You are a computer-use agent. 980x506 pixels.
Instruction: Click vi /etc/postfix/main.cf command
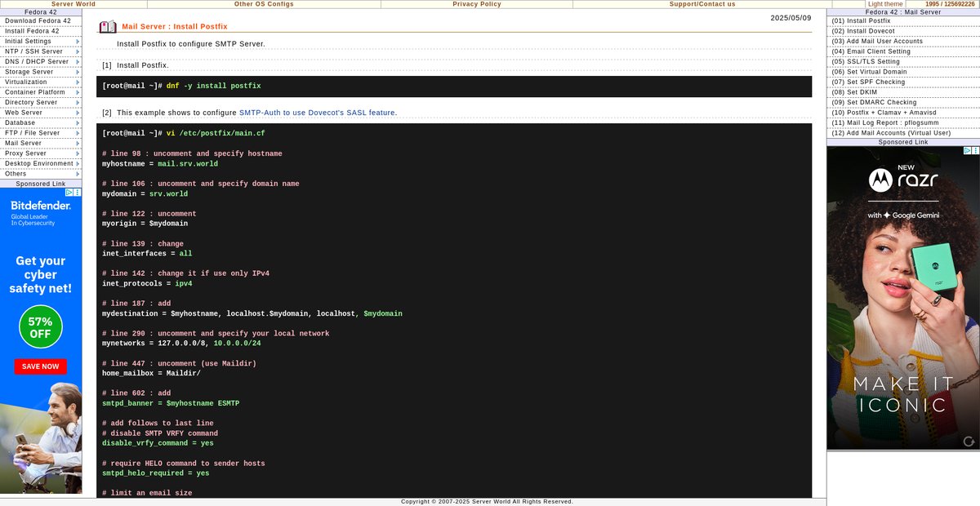pyautogui.click(x=216, y=133)
